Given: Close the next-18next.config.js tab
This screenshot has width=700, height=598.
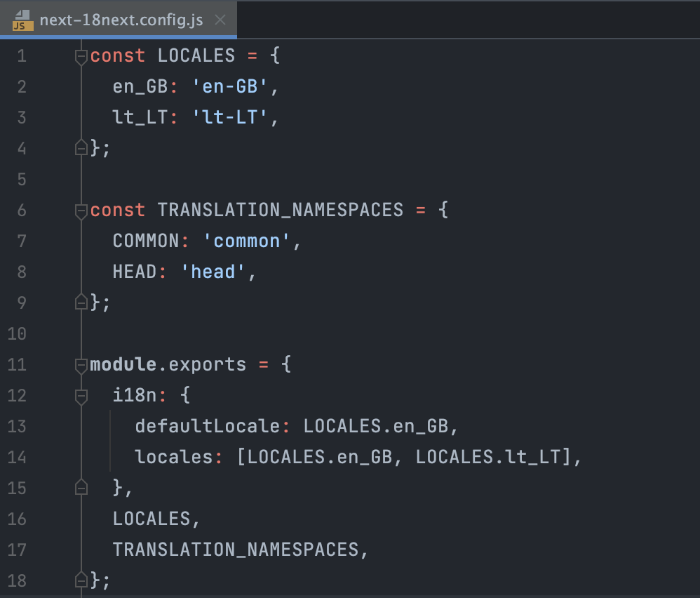Looking at the screenshot, I should (220, 20).
